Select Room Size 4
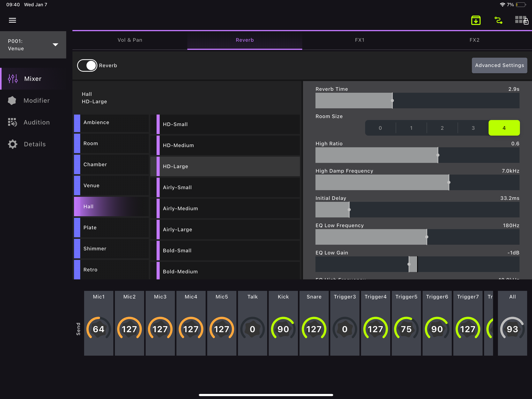 tap(504, 128)
